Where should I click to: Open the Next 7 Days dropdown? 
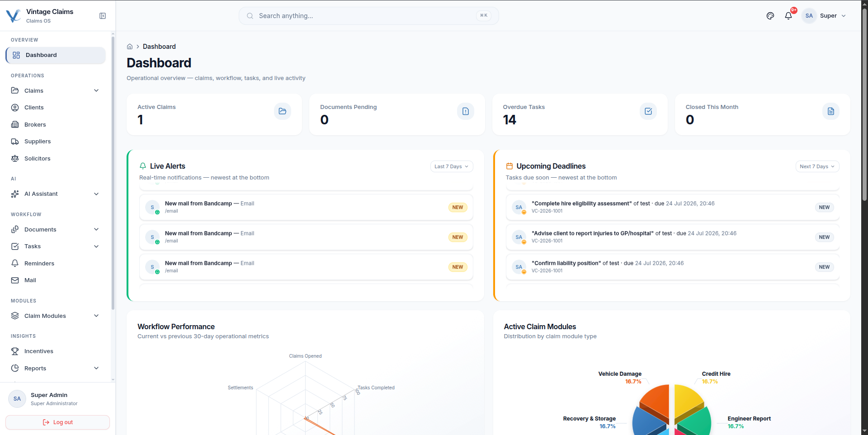point(817,166)
